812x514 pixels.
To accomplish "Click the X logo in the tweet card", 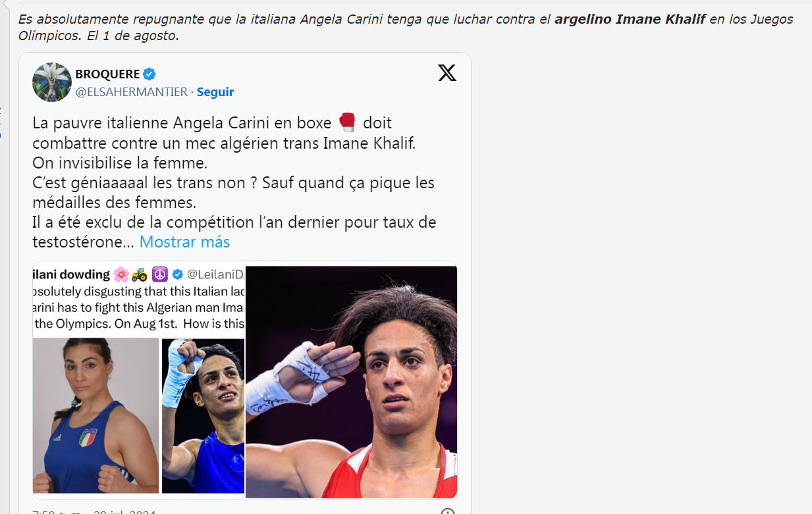I will [447, 73].
